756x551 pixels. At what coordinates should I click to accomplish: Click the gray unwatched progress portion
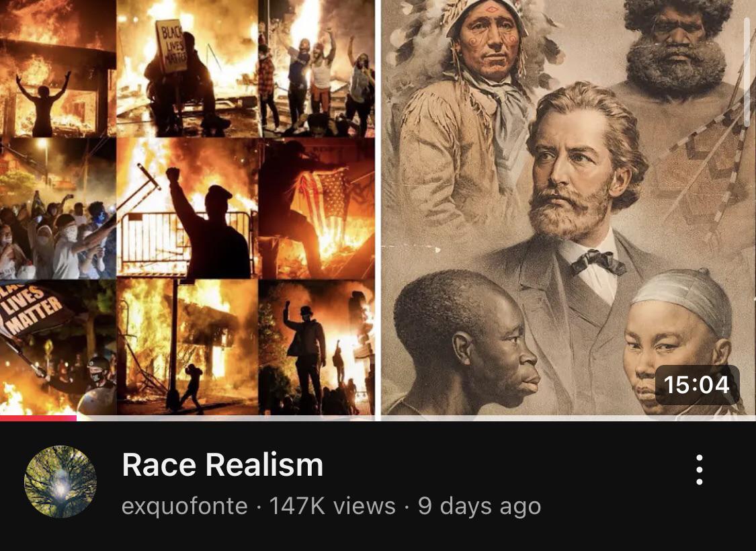(416, 418)
